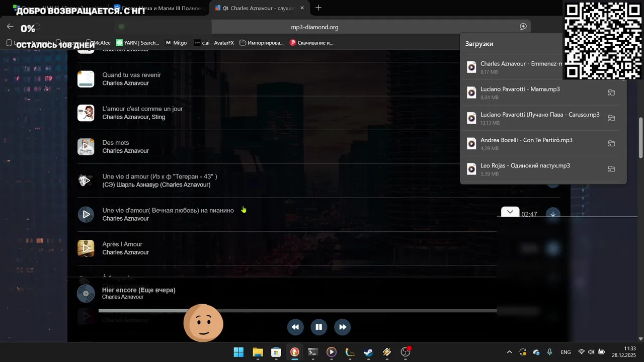Open File Explorer from the taskbar

pos(258,352)
